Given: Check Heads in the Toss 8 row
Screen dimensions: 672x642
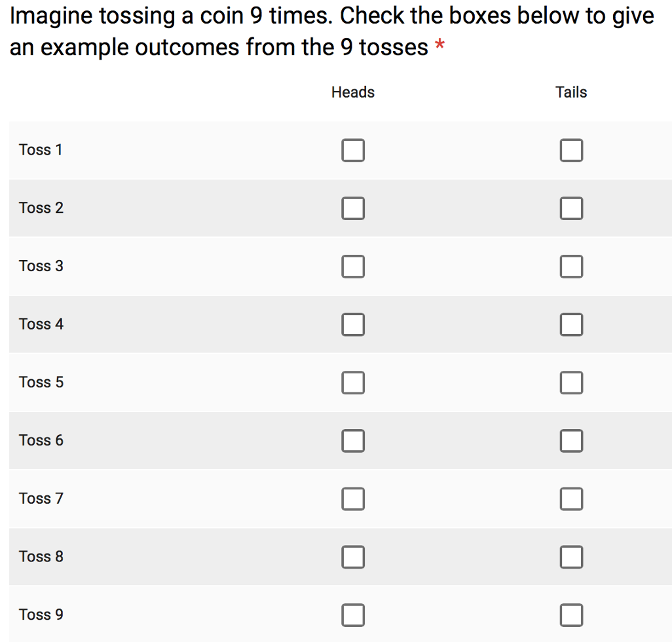Looking at the screenshot, I should (x=352, y=557).
